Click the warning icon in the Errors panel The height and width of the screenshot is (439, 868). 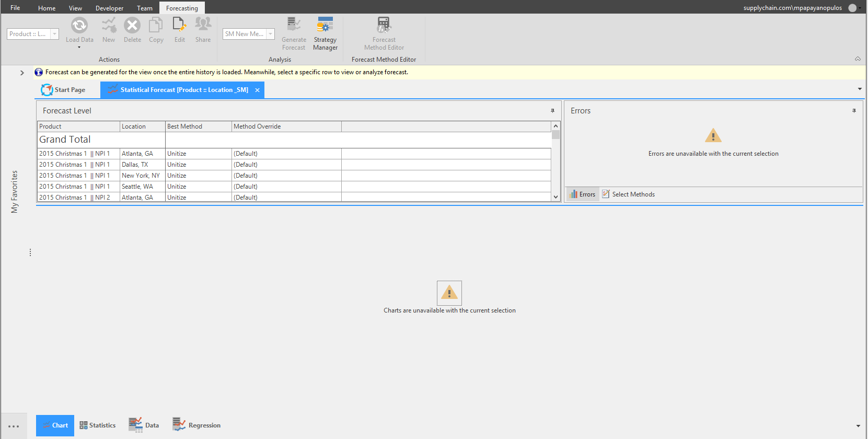(713, 136)
